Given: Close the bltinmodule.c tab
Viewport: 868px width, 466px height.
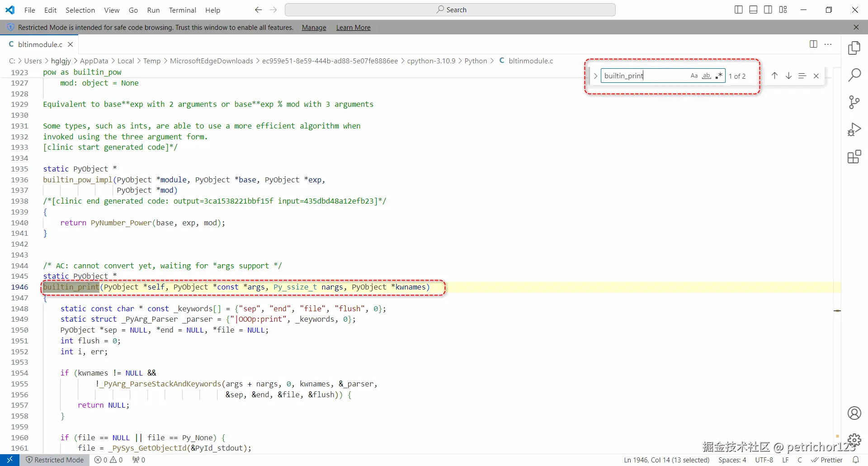Looking at the screenshot, I should tap(70, 44).
